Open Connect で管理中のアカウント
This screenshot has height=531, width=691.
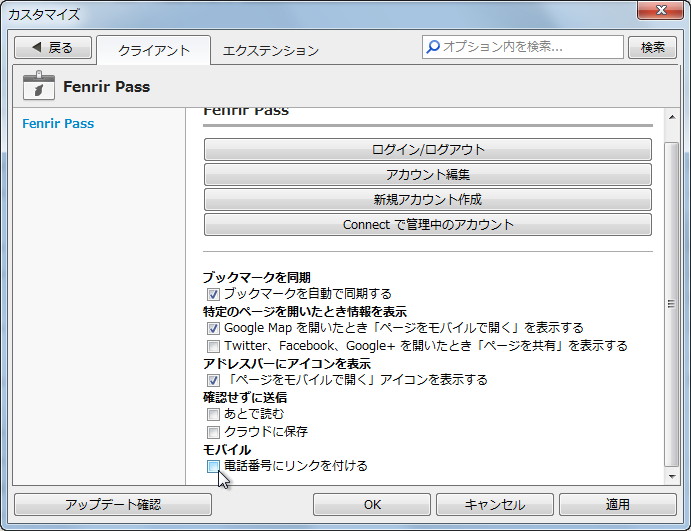[427, 225]
